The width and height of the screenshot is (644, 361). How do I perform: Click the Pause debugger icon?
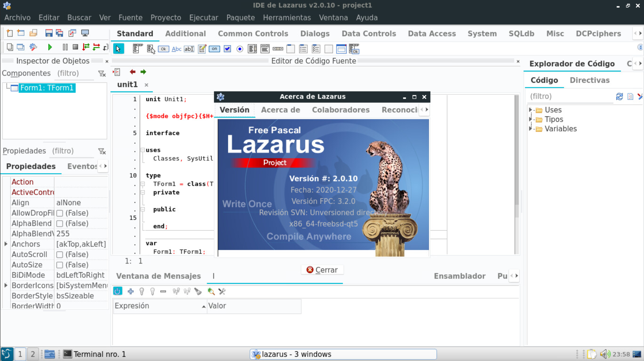[x=65, y=47]
